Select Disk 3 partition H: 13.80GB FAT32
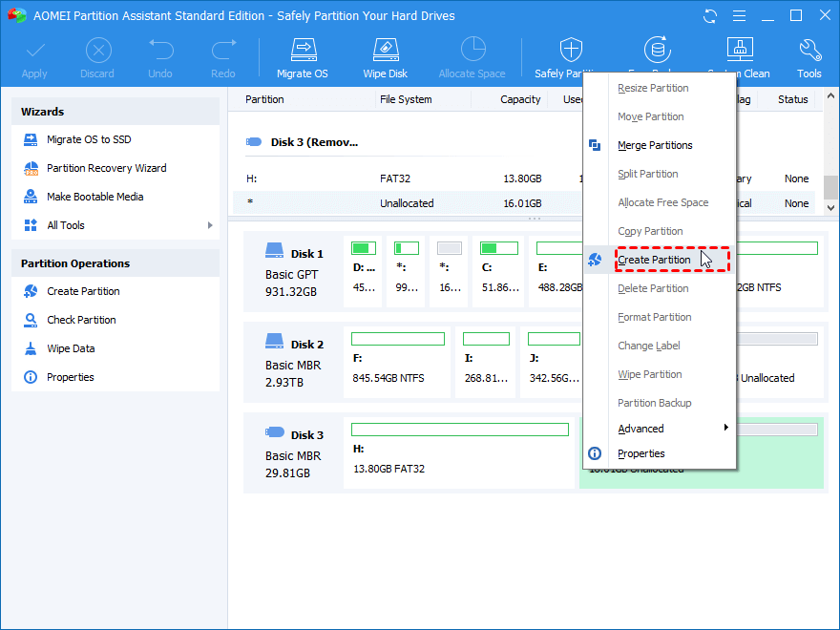The height and width of the screenshot is (630, 840). pyautogui.click(x=460, y=453)
